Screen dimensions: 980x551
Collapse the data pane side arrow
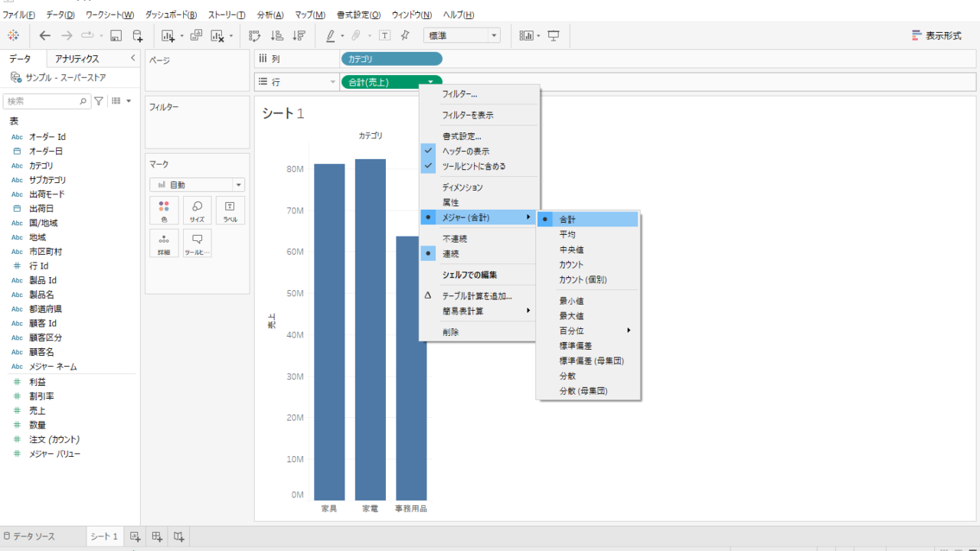coord(132,58)
